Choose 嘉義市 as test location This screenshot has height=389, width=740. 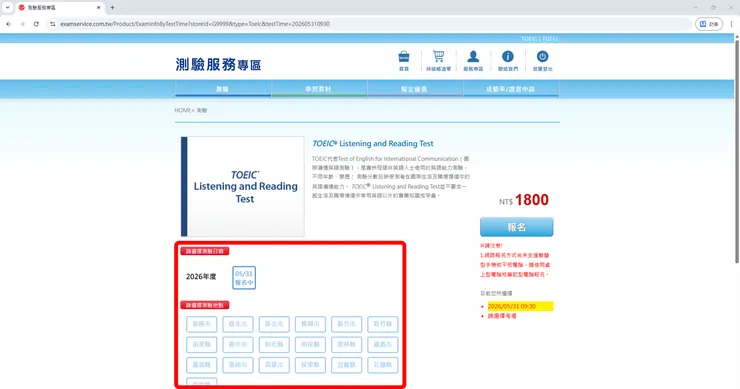click(x=383, y=345)
